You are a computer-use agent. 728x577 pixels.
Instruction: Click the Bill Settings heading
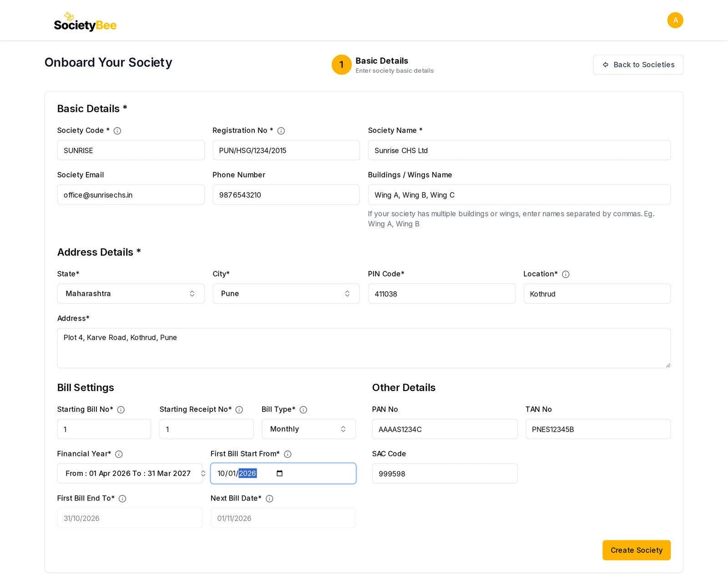tap(86, 388)
